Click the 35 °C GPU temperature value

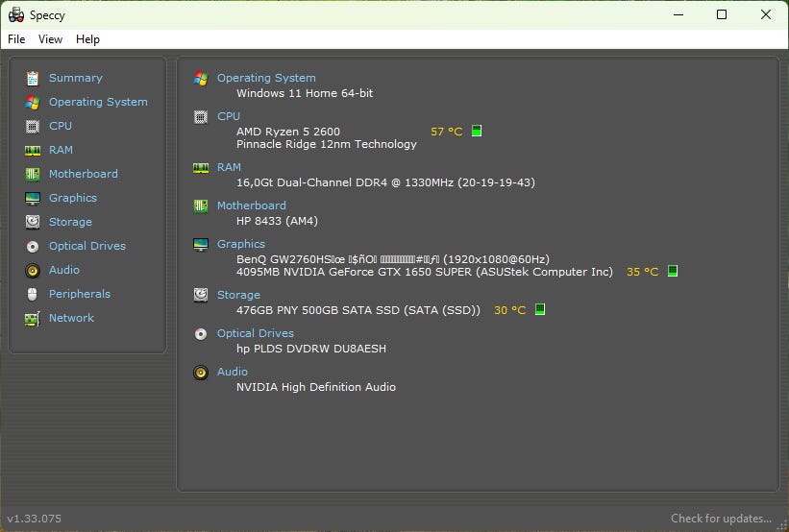(643, 272)
